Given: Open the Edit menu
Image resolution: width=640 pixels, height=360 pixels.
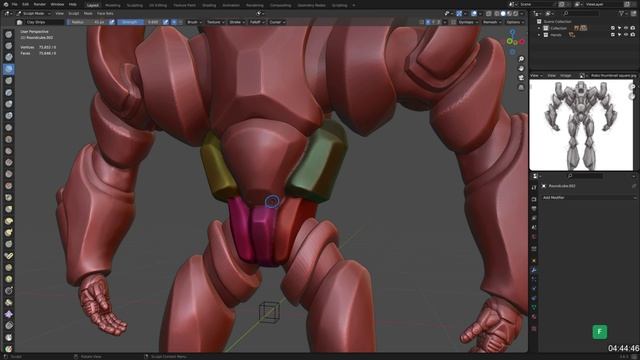Looking at the screenshot, I should pyautogui.click(x=25, y=4).
